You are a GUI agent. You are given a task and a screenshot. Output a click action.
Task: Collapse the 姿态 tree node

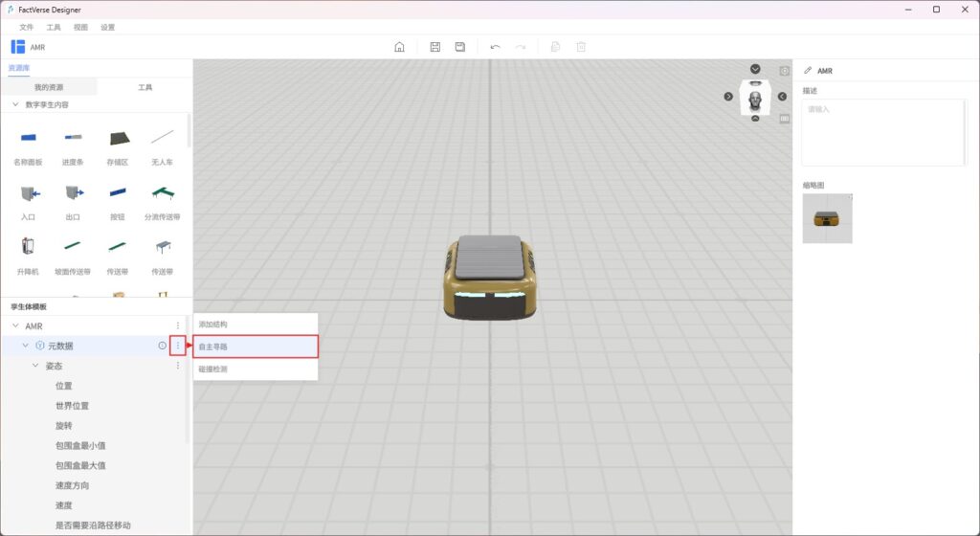pos(35,366)
